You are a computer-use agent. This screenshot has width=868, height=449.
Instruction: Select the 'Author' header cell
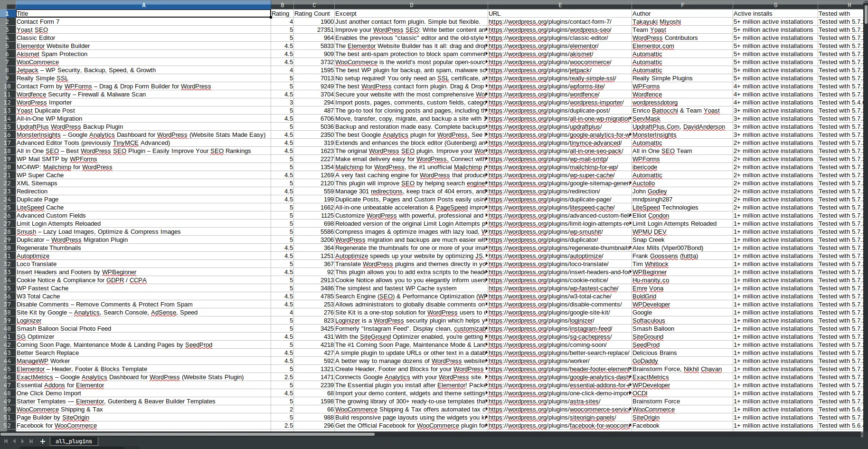click(x=682, y=14)
